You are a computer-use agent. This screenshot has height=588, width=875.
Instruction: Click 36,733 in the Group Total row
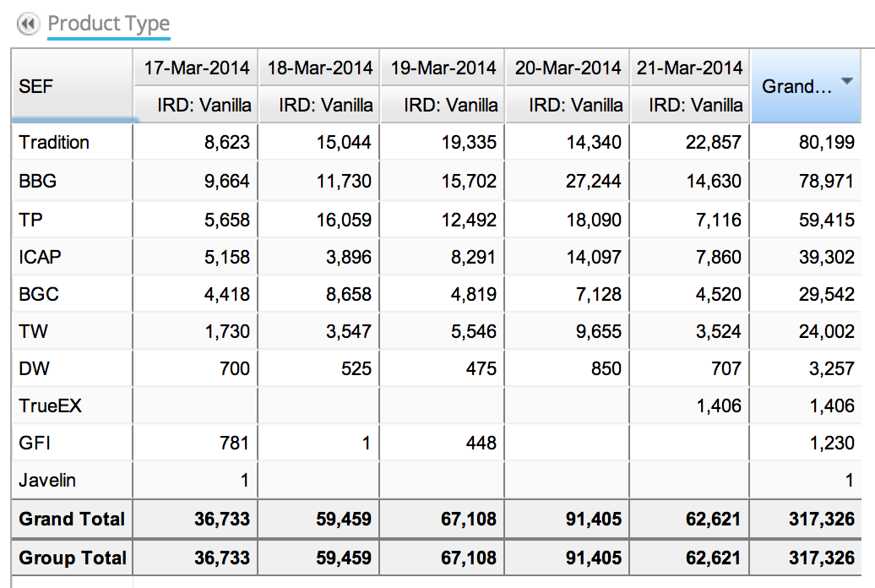tap(222, 558)
